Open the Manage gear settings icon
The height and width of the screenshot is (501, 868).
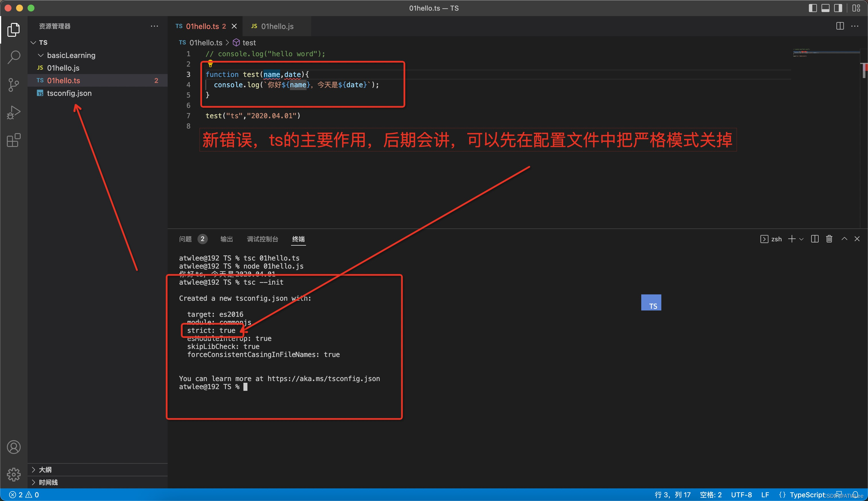click(x=14, y=475)
